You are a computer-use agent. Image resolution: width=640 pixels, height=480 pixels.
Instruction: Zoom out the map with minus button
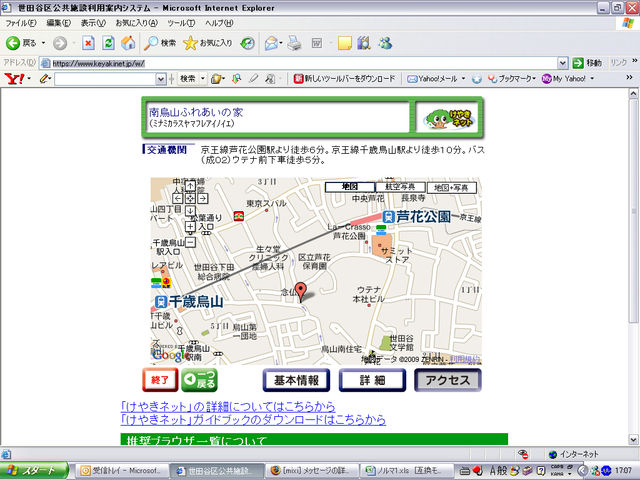click(189, 241)
